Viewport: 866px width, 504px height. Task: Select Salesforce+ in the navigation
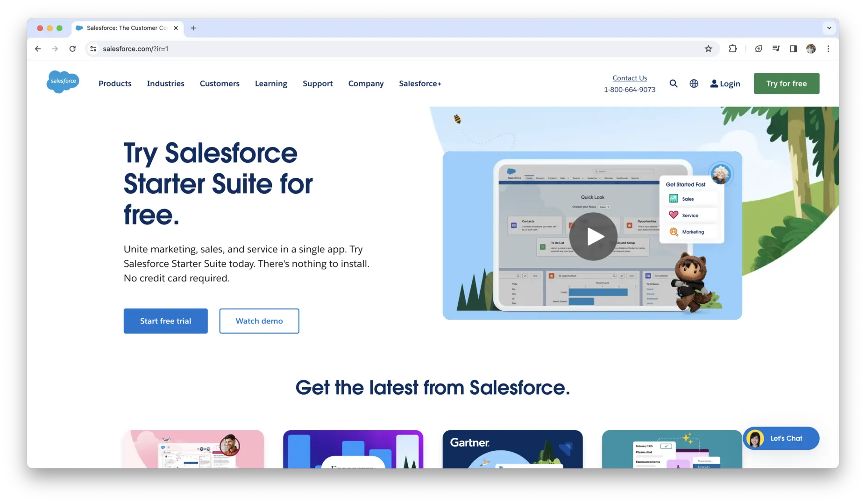click(x=419, y=84)
